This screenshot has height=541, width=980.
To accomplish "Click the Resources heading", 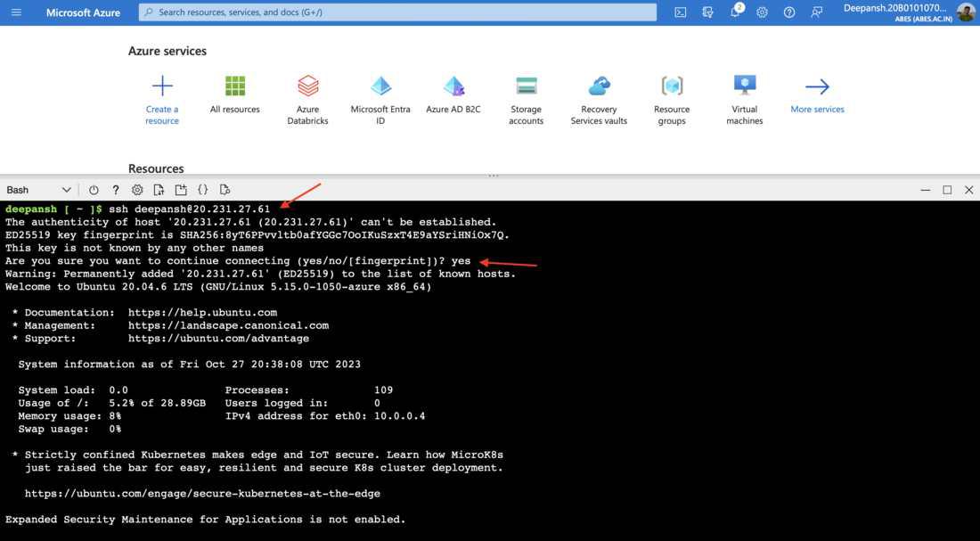I will pyautogui.click(x=156, y=168).
